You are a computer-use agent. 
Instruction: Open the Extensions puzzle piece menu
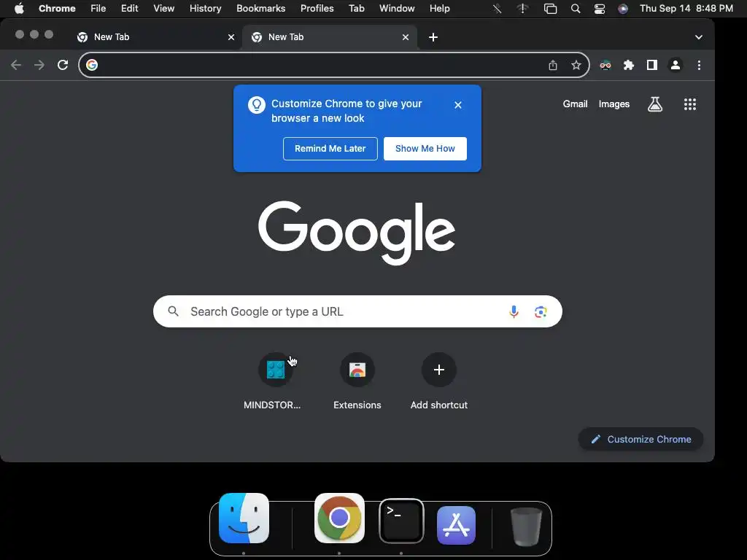(x=629, y=65)
